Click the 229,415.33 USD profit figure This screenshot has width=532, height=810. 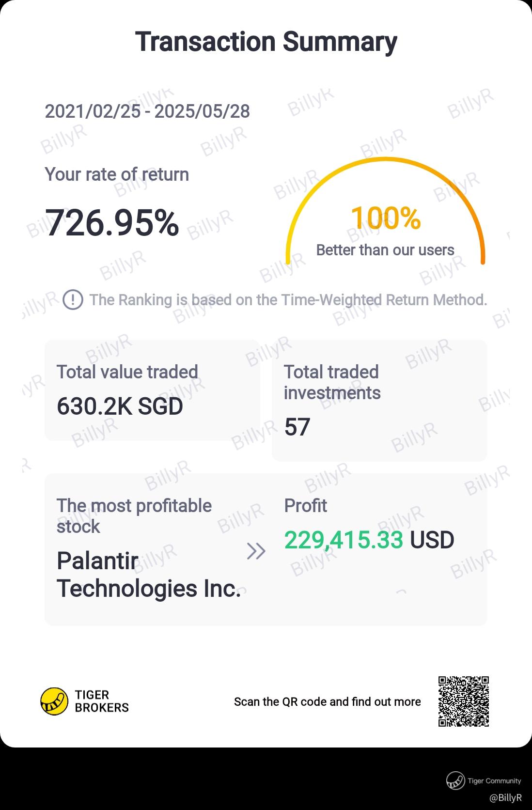pos(369,540)
